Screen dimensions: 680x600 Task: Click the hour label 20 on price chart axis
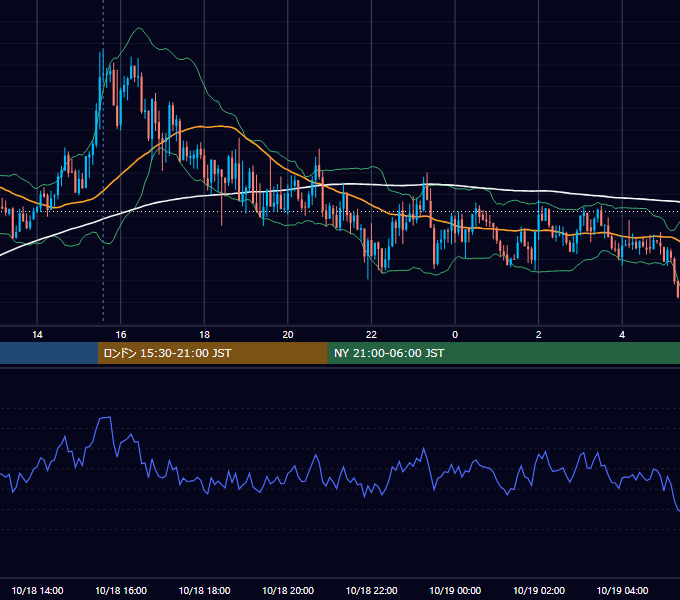pos(288,335)
